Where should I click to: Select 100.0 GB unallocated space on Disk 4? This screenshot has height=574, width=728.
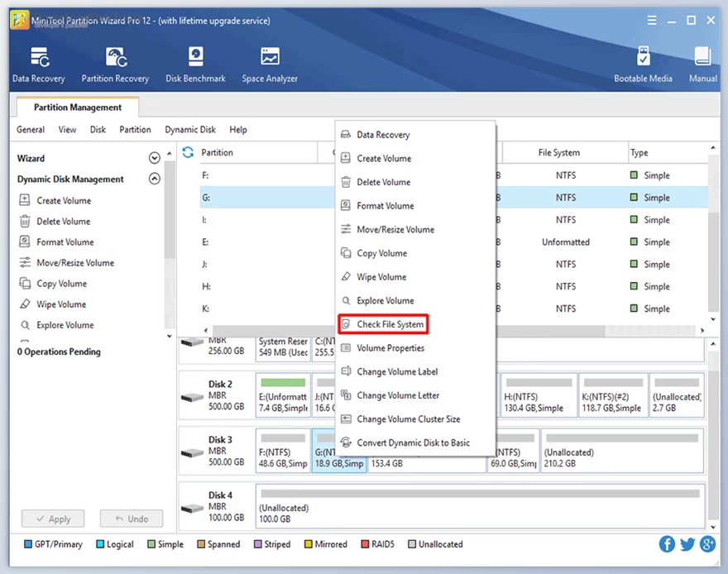(x=480, y=506)
